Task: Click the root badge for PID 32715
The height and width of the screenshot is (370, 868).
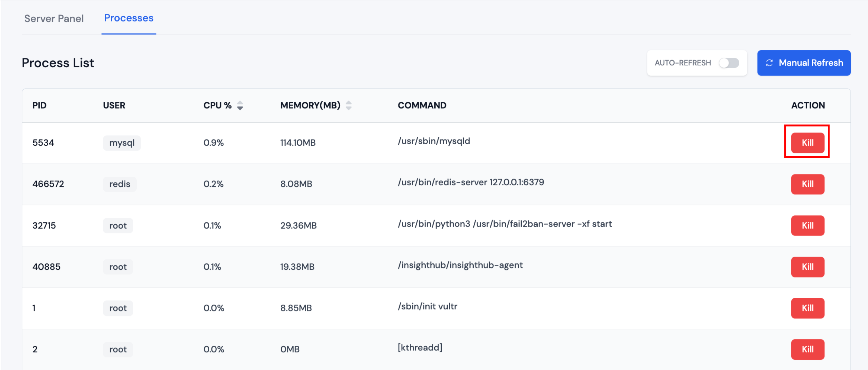Action: (118, 225)
